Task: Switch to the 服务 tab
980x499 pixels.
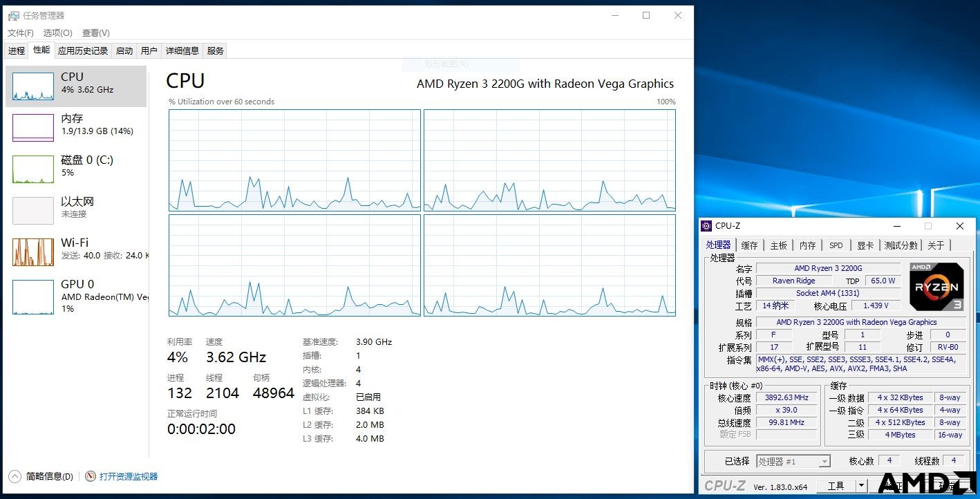Action: (216, 50)
